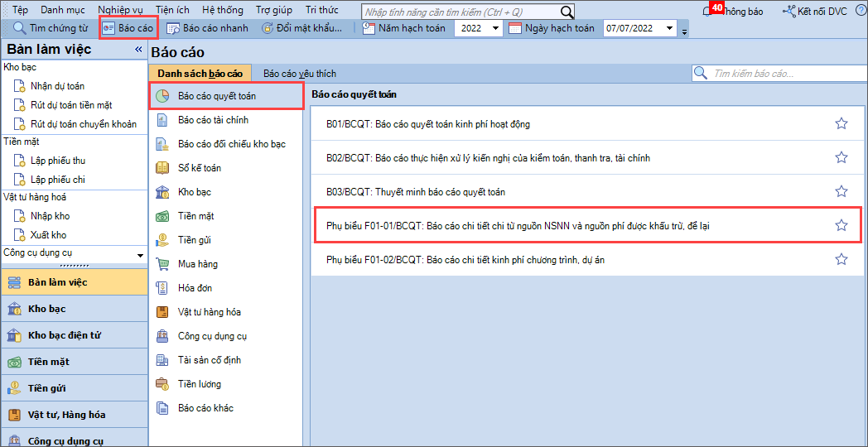868x447 pixels.
Task: Select Báo cáo khác category
Action: pos(226,408)
